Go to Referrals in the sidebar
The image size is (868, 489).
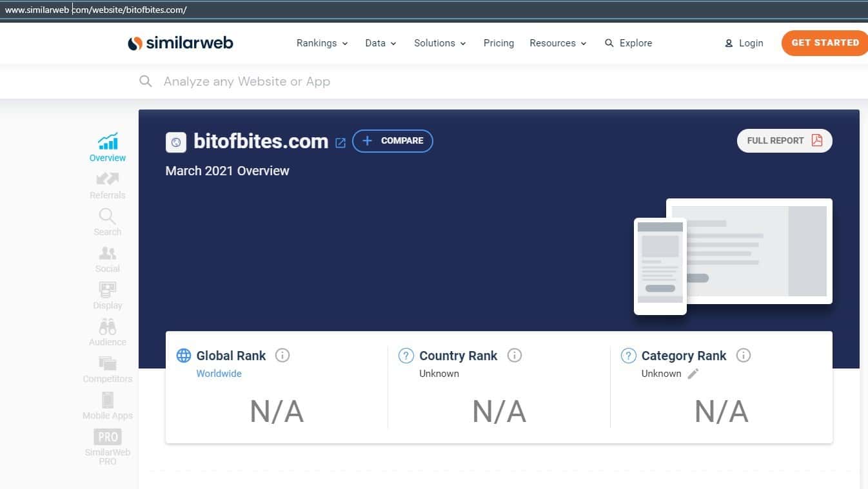pyautogui.click(x=108, y=186)
